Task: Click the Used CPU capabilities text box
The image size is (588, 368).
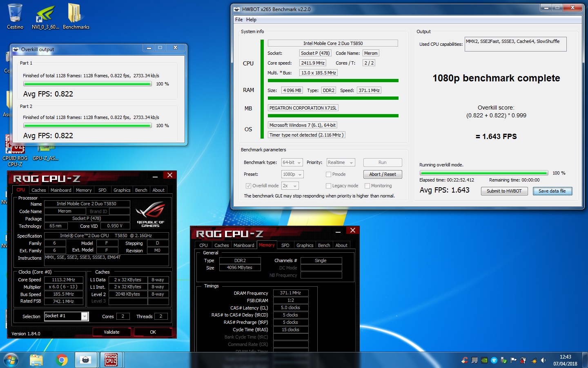Action: tap(515, 44)
